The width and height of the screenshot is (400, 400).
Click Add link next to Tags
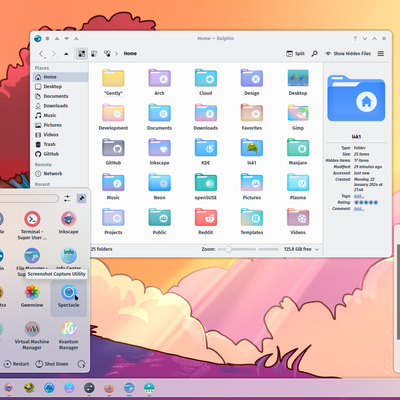click(359, 196)
